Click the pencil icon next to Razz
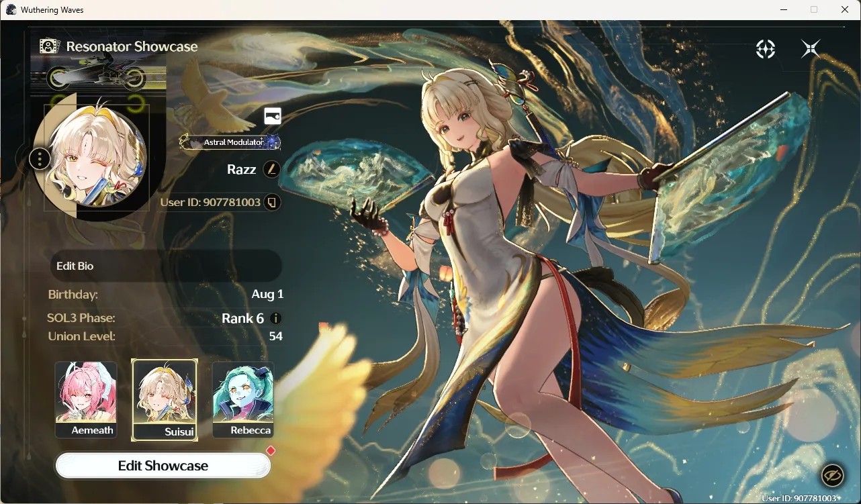 (x=271, y=169)
